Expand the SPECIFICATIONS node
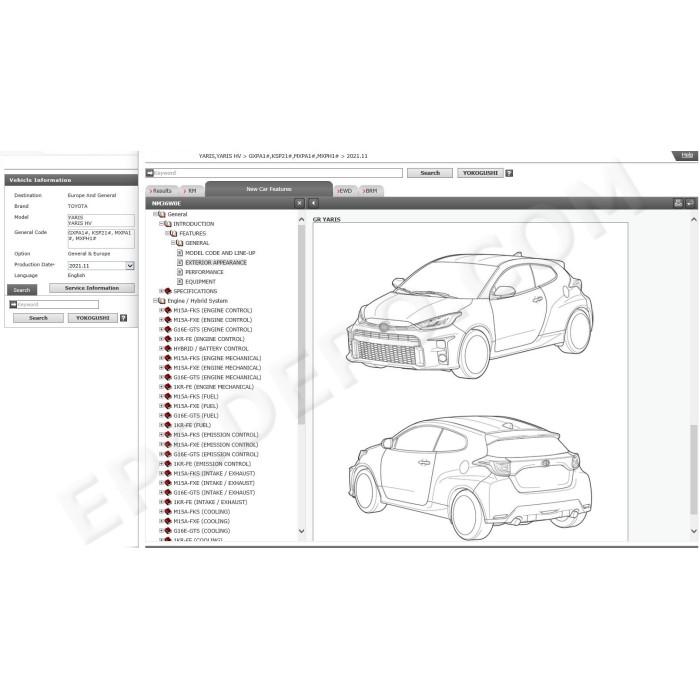 pos(161,291)
